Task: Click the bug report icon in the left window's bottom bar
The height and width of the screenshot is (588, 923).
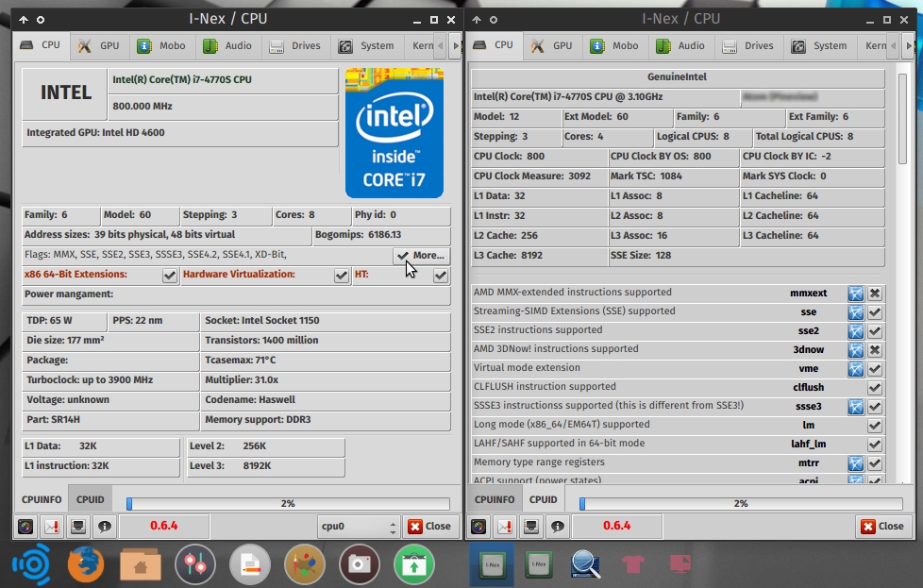Action: (x=52, y=527)
